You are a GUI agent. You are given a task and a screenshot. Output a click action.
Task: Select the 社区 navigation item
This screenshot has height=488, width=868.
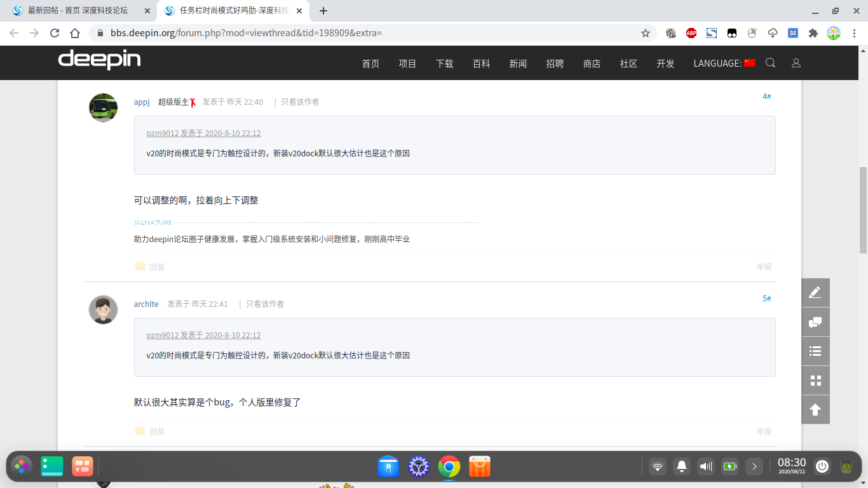628,63
